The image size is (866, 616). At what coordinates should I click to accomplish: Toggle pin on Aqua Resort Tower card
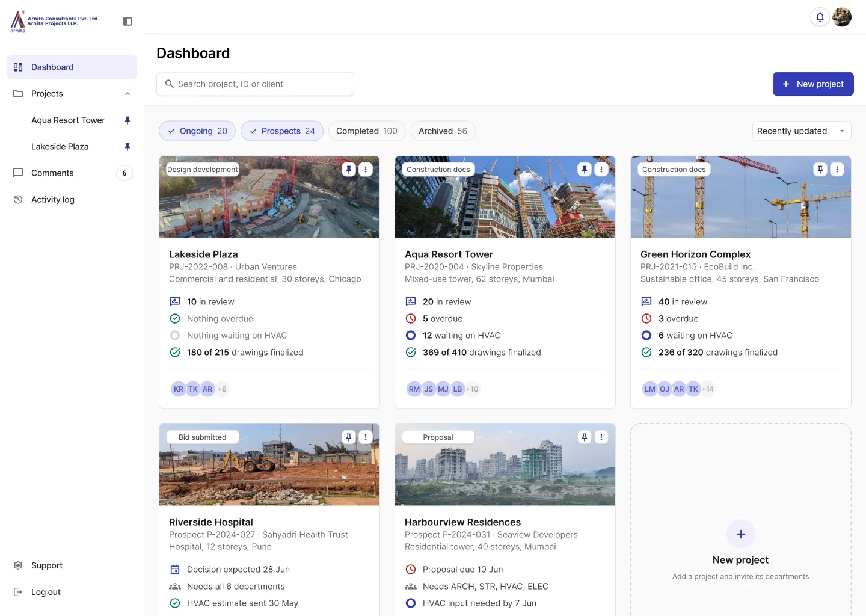pyautogui.click(x=585, y=170)
